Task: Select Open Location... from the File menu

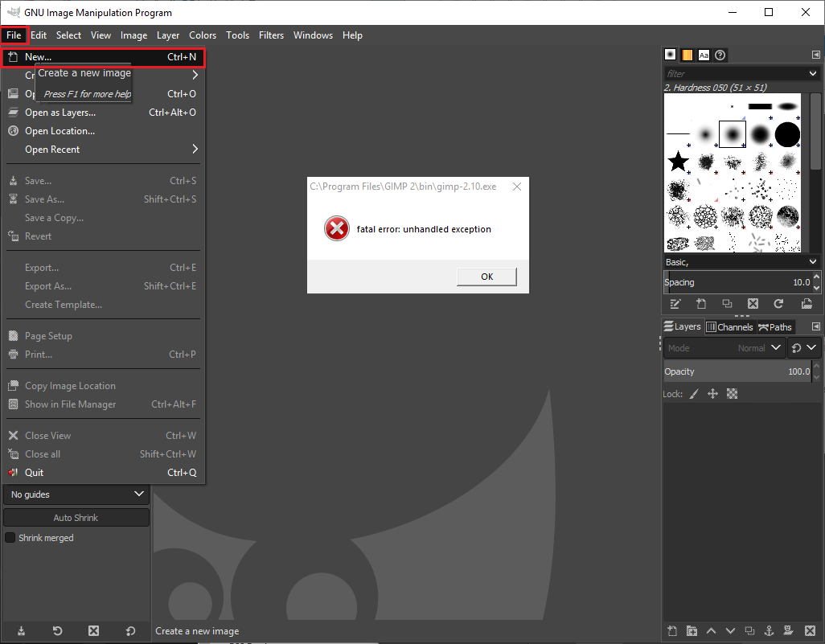Action: click(x=104, y=131)
